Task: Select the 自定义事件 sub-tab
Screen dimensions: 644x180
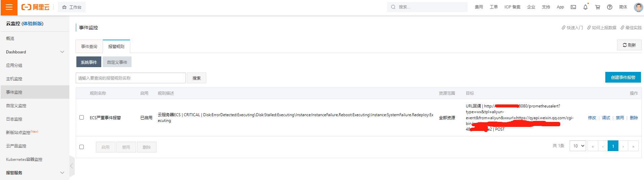Action: point(117,62)
